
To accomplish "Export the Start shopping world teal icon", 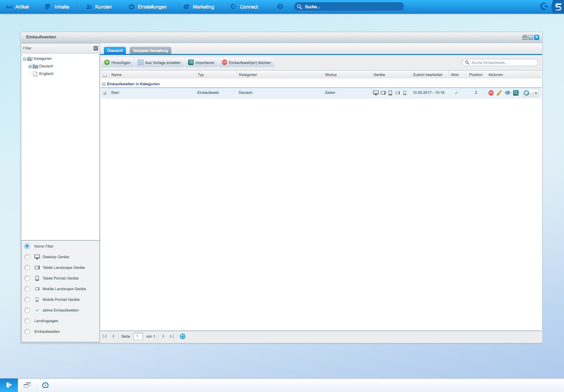I will tap(516, 93).
